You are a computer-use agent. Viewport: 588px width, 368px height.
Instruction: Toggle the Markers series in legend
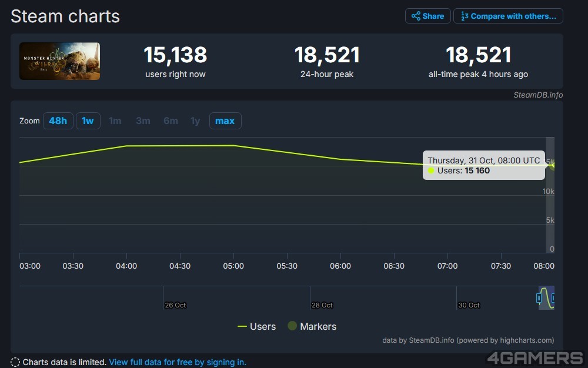(312, 326)
